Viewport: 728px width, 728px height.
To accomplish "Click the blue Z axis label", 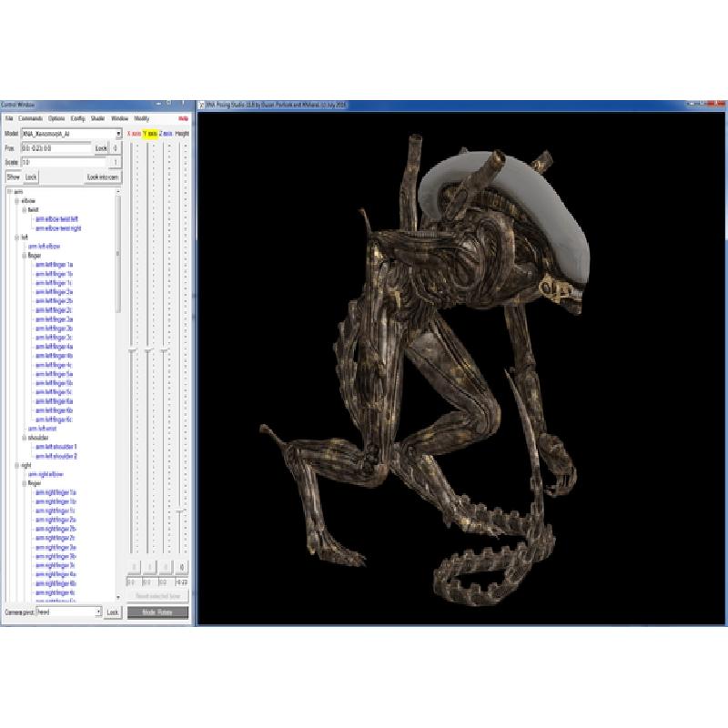I will pos(166,134).
